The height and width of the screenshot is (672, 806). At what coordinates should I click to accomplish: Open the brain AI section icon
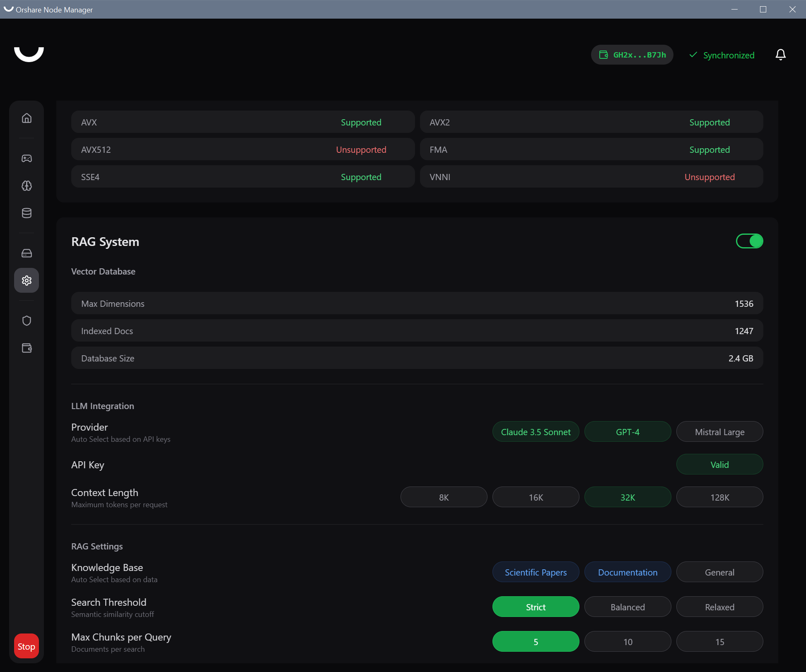point(27,186)
